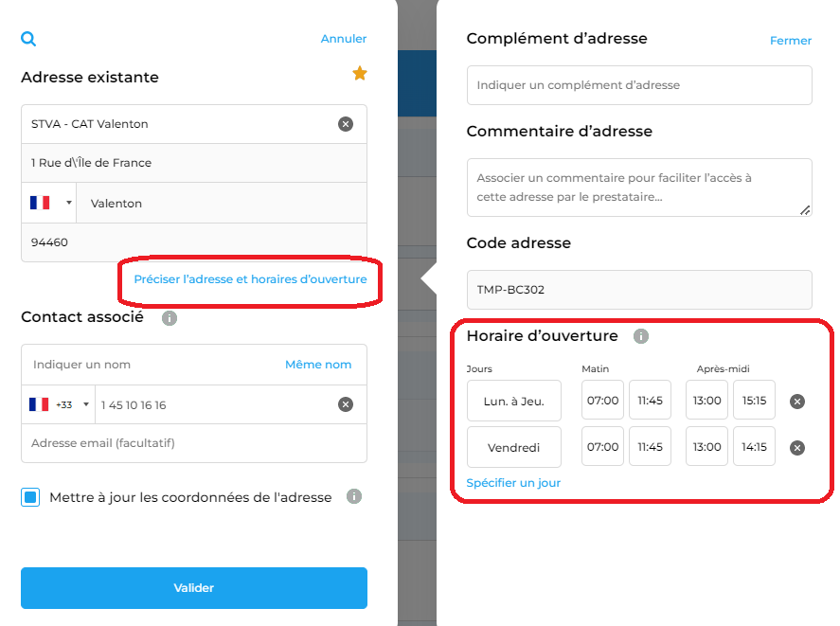Click Annuler to cancel editing
Viewport: 840px width, 626px height.
pos(344,39)
